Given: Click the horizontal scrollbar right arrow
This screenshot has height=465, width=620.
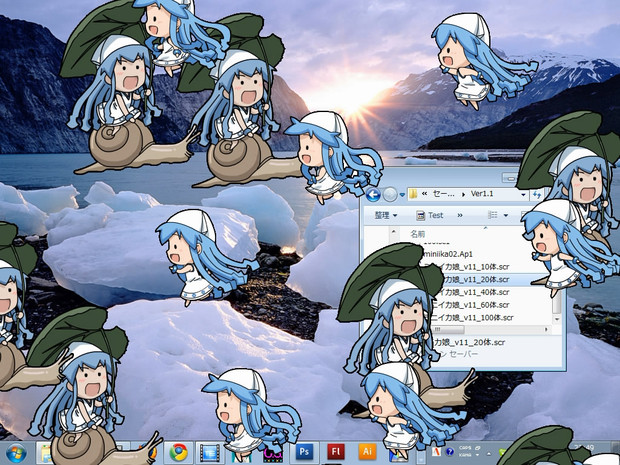Looking at the screenshot, I should [546, 329].
